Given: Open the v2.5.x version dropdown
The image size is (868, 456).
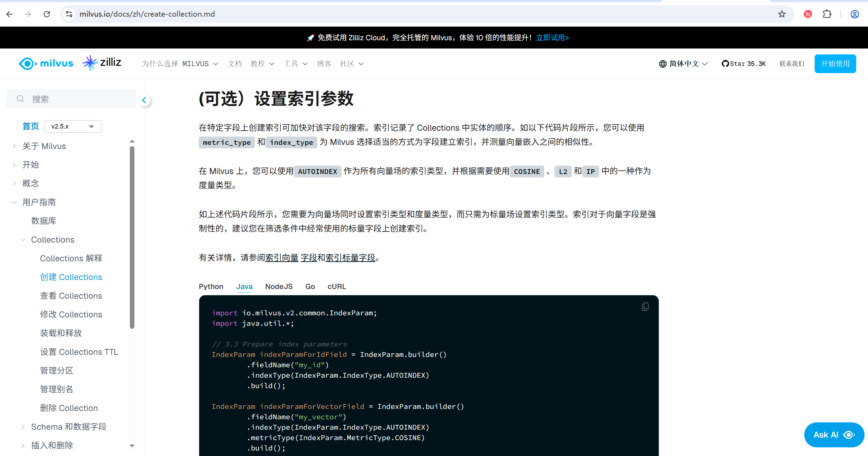Looking at the screenshot, I should pyautogui.click(x=72, y=126).
